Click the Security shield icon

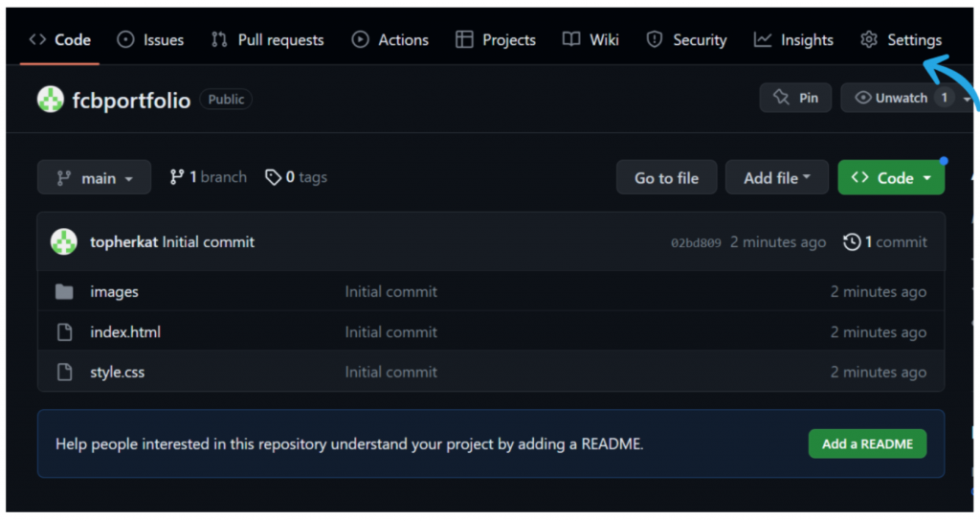coord(655,39)
